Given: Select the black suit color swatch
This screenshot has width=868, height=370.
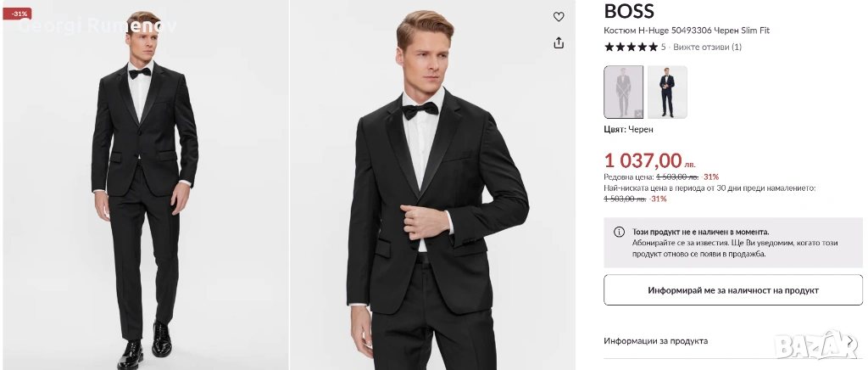Looking at the screenshot, I should pyautogui.click(x=623, y=92).
